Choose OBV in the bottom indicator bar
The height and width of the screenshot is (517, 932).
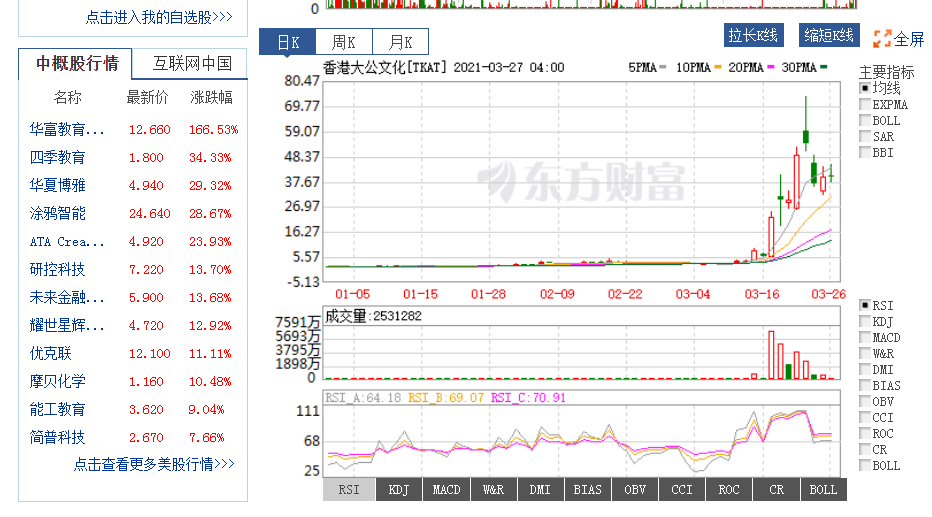[x=635, y=490]
